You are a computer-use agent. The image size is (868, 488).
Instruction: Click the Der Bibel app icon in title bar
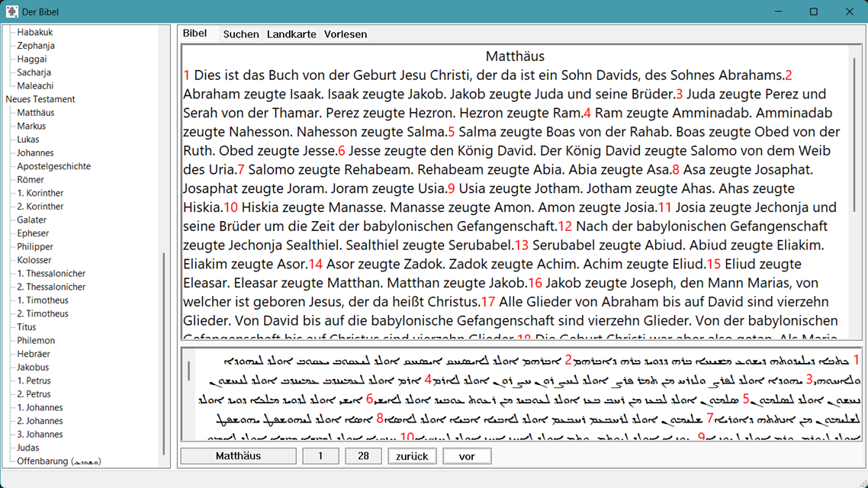point(11,11)
